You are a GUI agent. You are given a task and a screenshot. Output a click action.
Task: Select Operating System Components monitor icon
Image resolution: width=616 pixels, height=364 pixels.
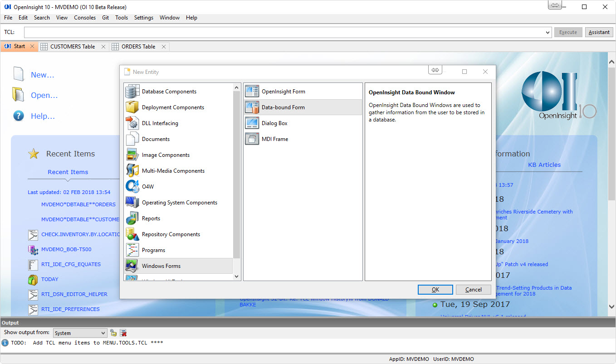tap(132, 203)
